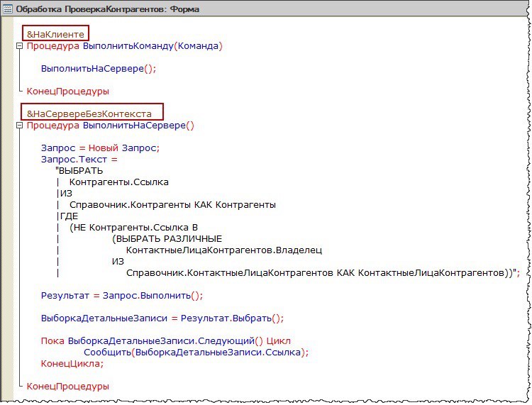Click Процедура ВыполнитьКоманду(Команда) declaration

point(125,46)
